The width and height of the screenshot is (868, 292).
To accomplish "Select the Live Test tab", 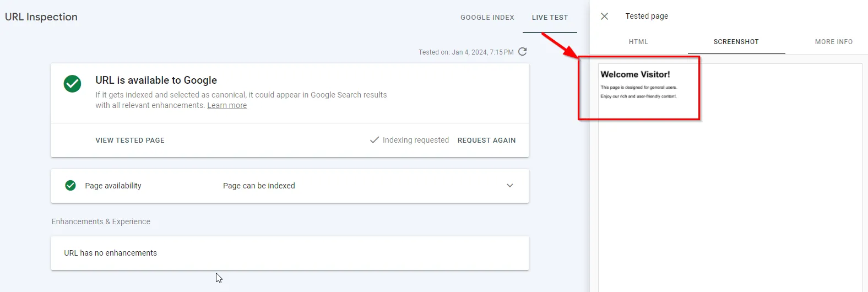I will pyautogui.click(x=550, y=18).
